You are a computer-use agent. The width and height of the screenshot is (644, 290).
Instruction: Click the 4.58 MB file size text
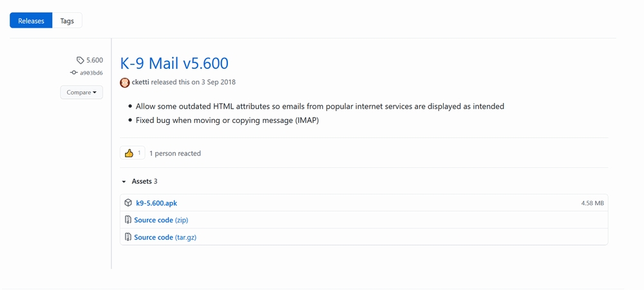click(592, 203)
